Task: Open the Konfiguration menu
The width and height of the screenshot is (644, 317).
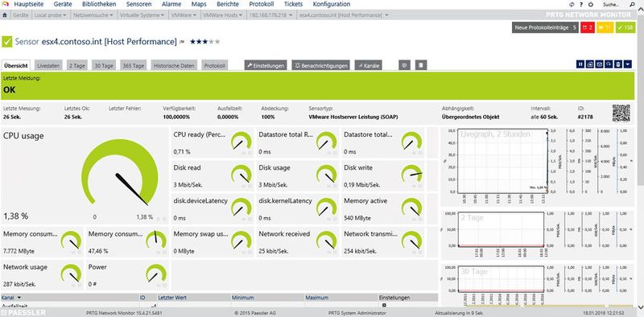Action: (332, 5)
